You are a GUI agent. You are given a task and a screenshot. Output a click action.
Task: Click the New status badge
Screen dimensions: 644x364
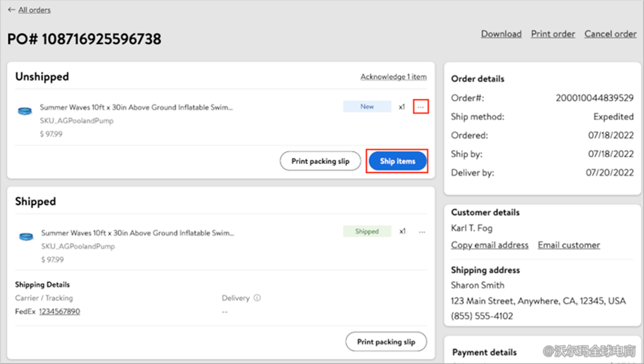pyautogui.click(x=367, y=107)
